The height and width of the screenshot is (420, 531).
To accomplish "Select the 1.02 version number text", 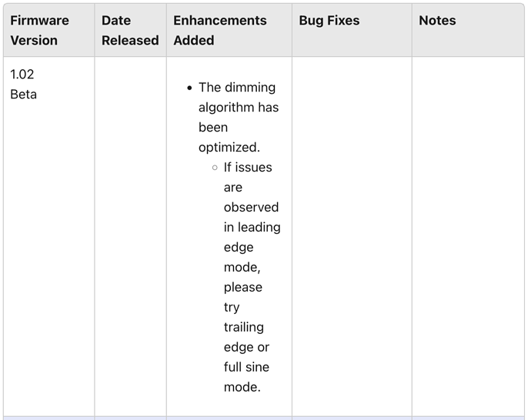I will (22, 75).
